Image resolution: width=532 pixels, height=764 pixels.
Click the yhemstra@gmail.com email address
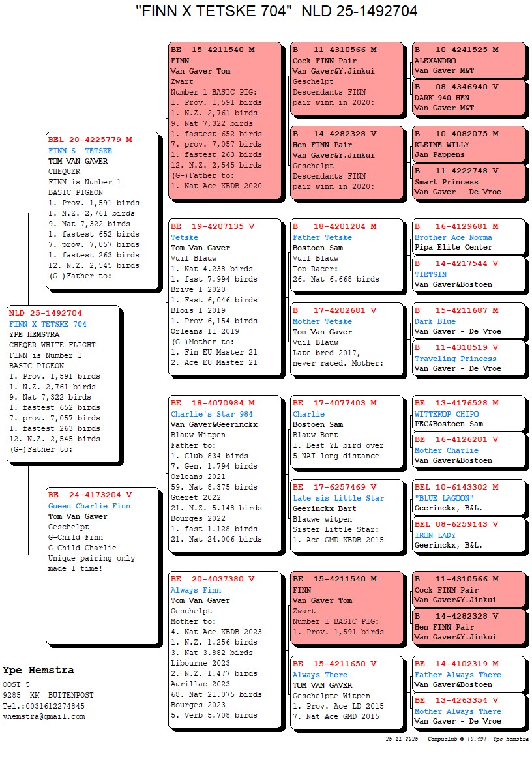click(43, 716)
